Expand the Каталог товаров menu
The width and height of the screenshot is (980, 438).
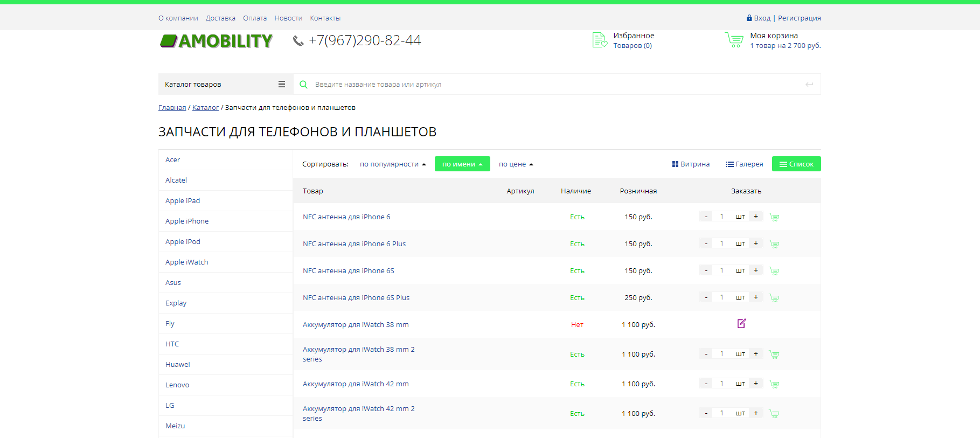click(x=226, y=84)
